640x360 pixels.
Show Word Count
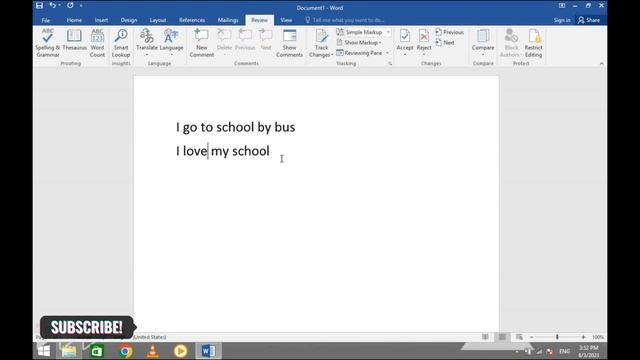tap(97, 43)
